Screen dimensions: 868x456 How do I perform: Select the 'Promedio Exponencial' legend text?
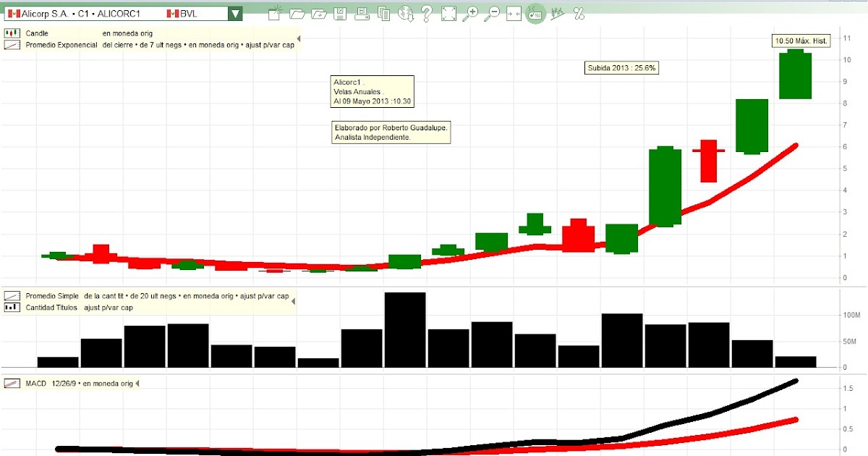[x=61, y=45]
